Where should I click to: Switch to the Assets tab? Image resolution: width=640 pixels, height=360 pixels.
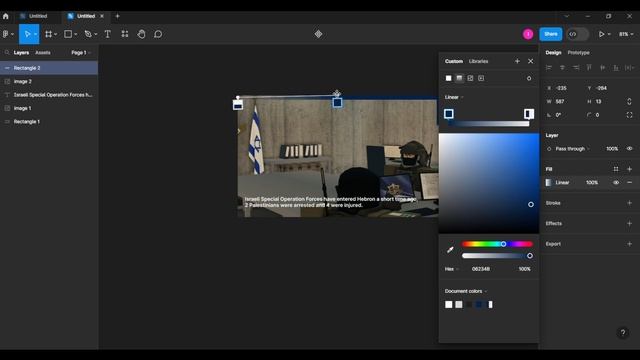pos(42,53)
